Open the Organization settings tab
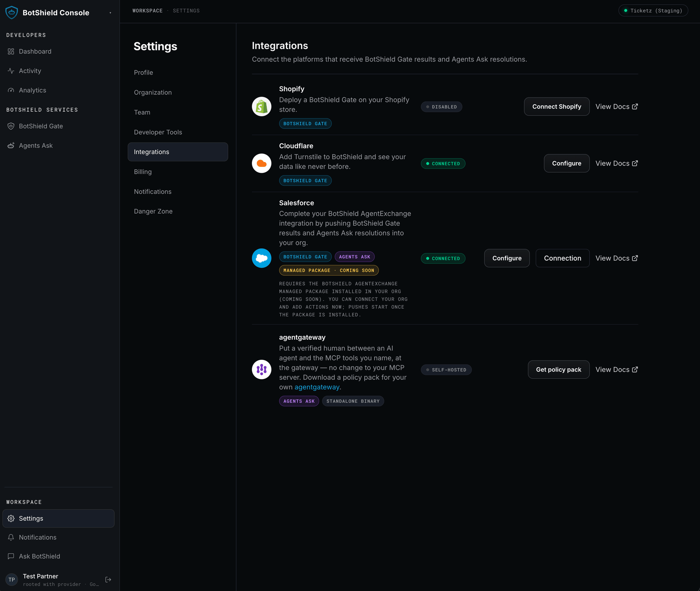Viewport: 700px width, 591px height. [178, 92]
